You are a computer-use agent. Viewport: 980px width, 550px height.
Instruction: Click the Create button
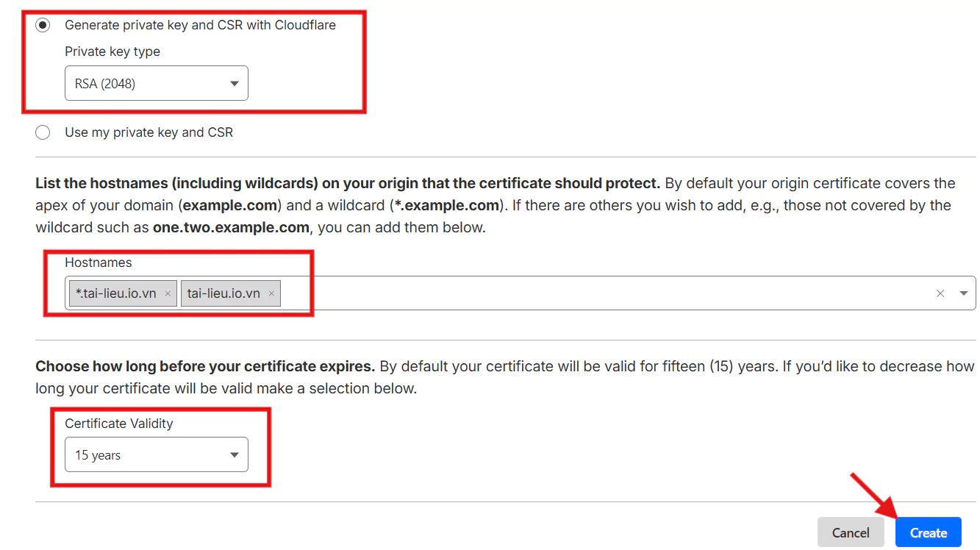point(928,533)
